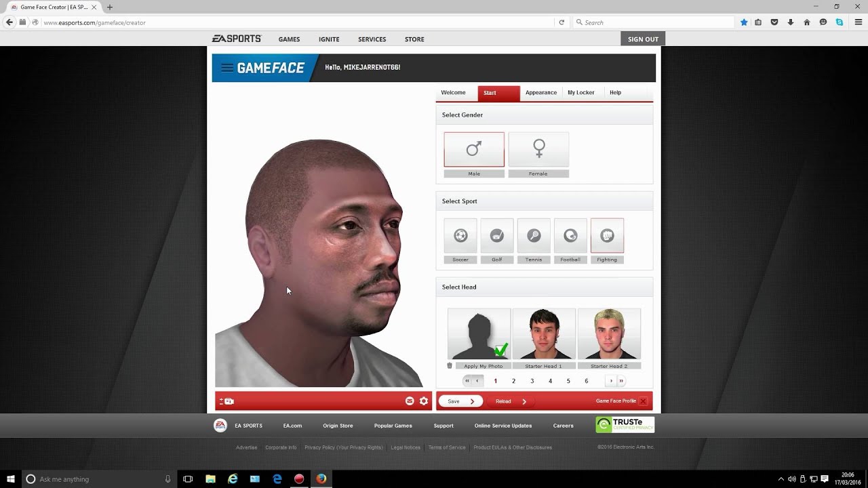The image size is (868, 488).
Task: Open File Explorer from the taskbar
Action: click(x=210, y=479)
